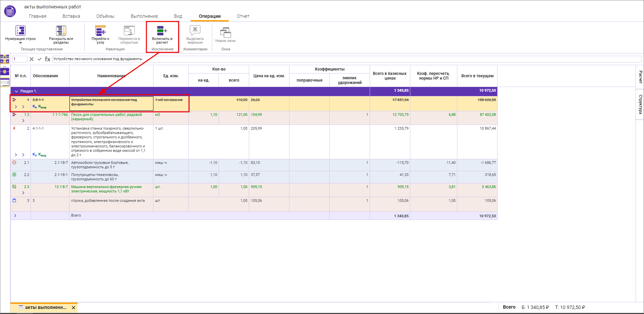Click the 'Выделить жирным' comment icon
The width and height of the screenshot is (644, 314).
pyautogui.click(x=195, y=31)
